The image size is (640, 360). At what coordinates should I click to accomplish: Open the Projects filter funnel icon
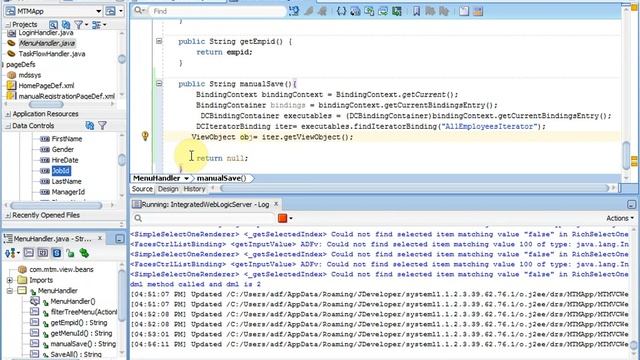[x=80, y=25]
